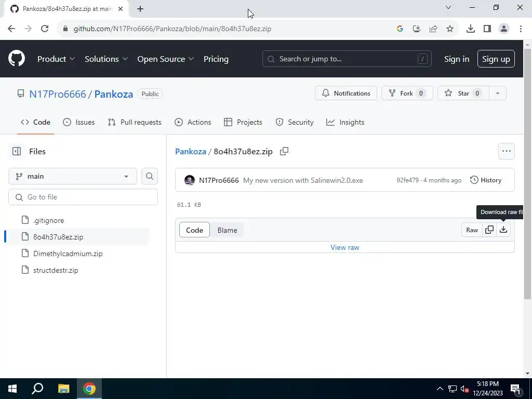
Task: Expand the Product menu
Action: 56,59
